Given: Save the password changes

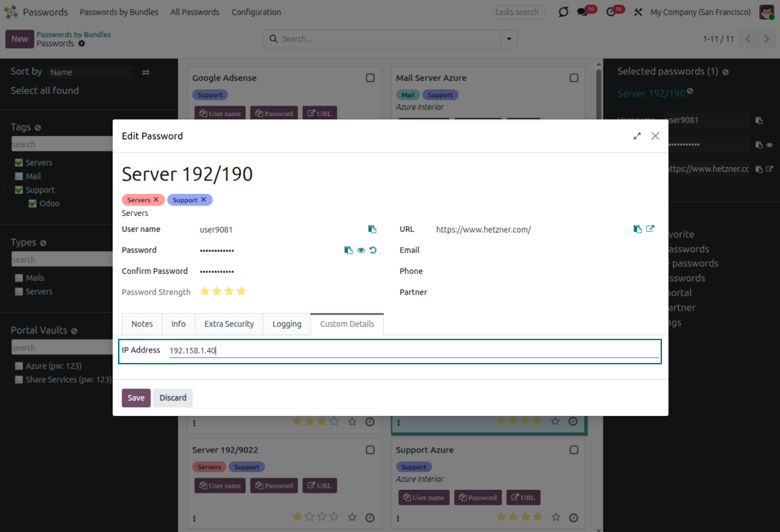Looking at the screenshot, I should pyautogui.click(x=136, y=397).
